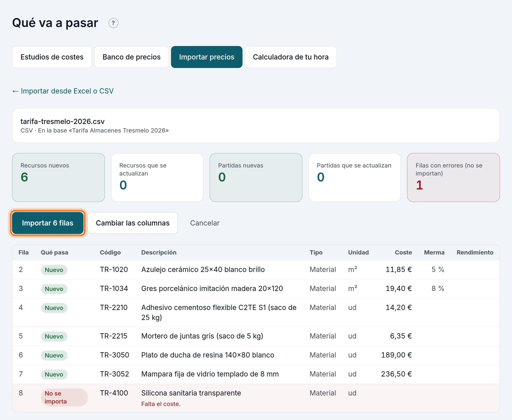Open the Estudios de costes tab

pos(52,57)
